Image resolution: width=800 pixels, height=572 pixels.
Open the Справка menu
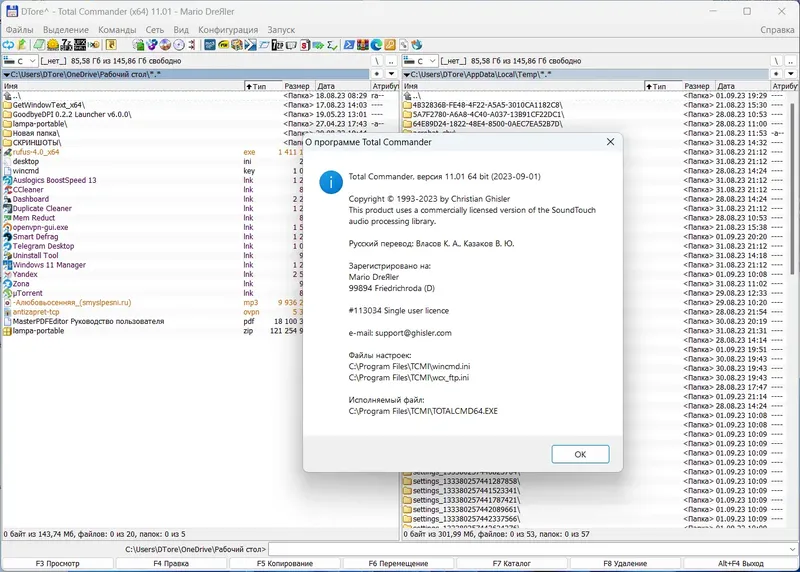(x=777, y=30)
